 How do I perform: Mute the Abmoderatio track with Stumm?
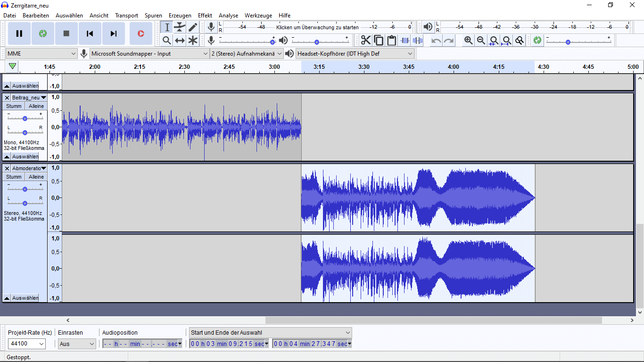(x=14, y=177)
